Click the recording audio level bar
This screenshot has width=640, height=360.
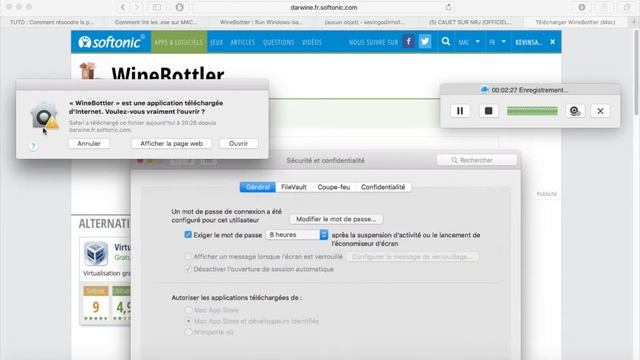click(532, 111)
